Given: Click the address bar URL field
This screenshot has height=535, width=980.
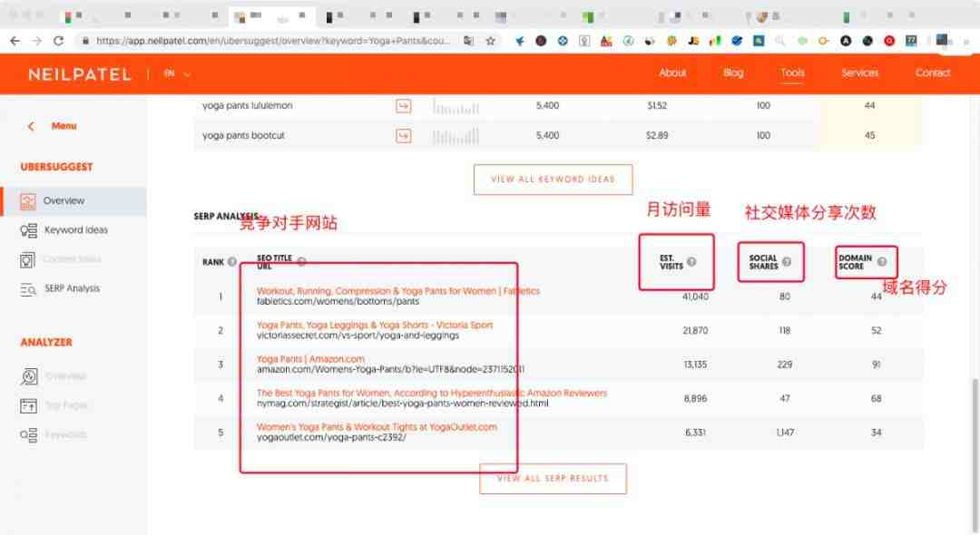Looking at the screenshot, I should (272, 41).
